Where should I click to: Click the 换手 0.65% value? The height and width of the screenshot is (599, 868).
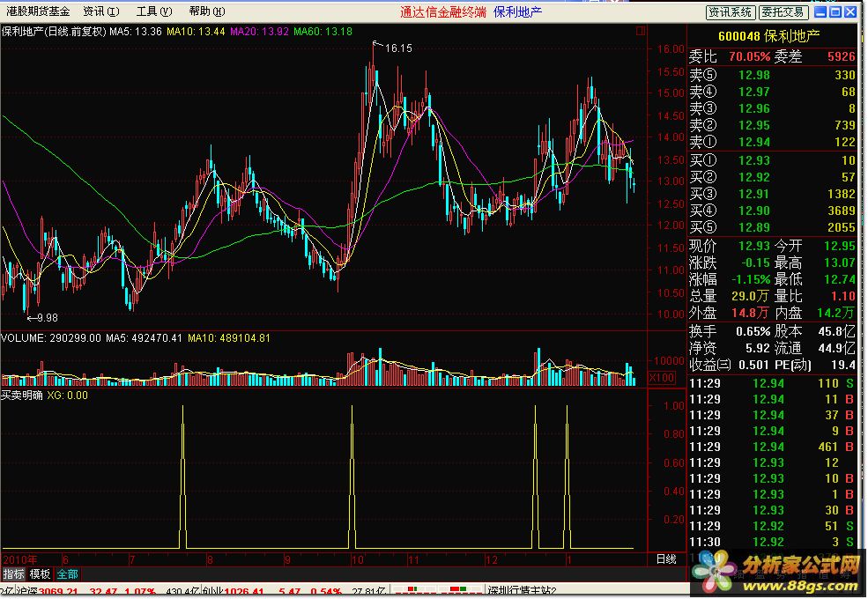tap(753, 331)
